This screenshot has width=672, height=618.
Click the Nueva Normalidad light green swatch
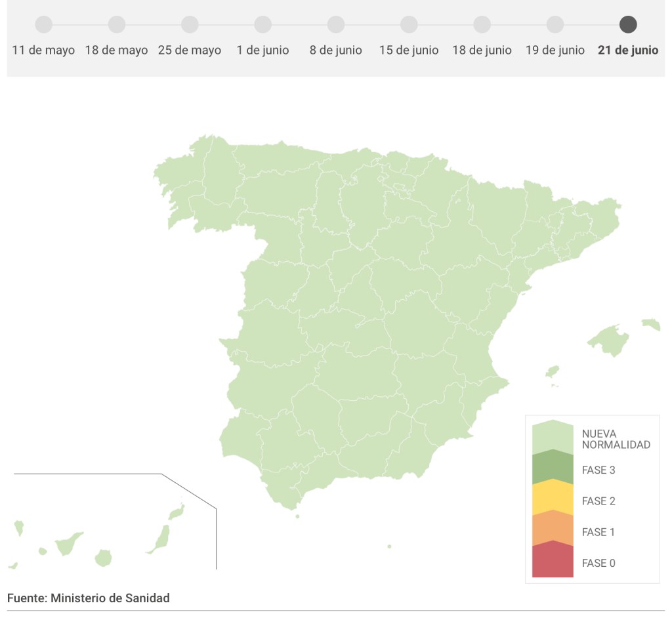553,436
